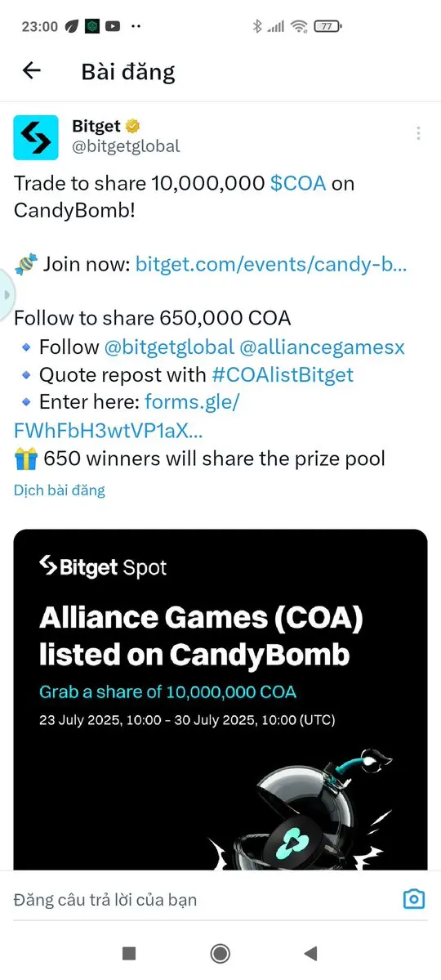Tap the Android home circle button
Image resolution: width=441 pixels, height=980 pixels.
[x=220, y=953]
